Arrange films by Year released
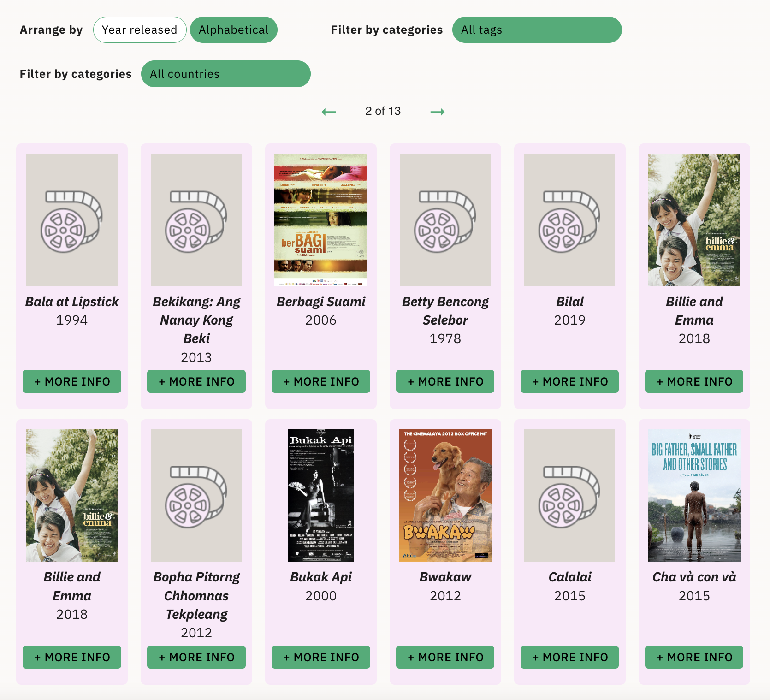Screen dimensions: 770x700 tap(140, 30)
